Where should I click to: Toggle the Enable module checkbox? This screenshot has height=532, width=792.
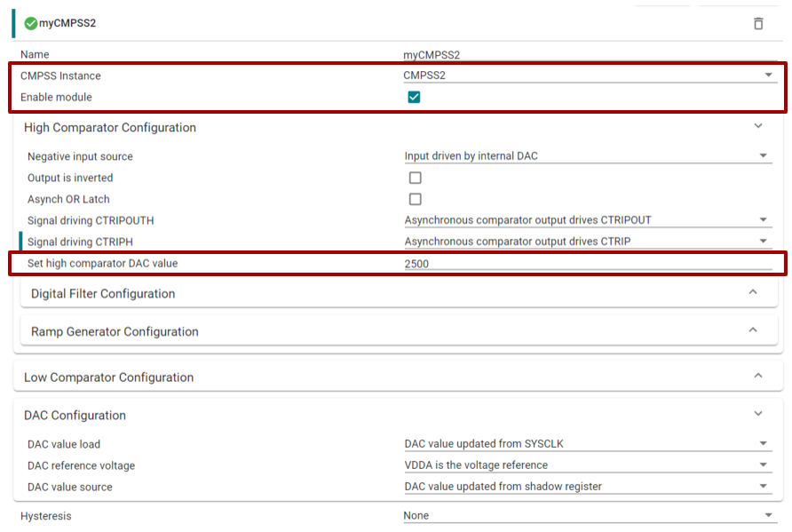point(414,97)
